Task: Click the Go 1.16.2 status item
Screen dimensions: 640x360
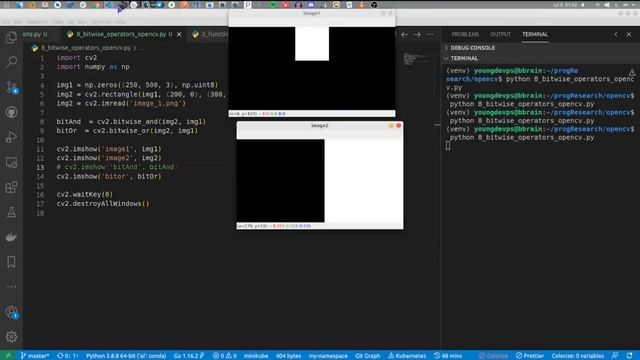Action: point(189,356)
